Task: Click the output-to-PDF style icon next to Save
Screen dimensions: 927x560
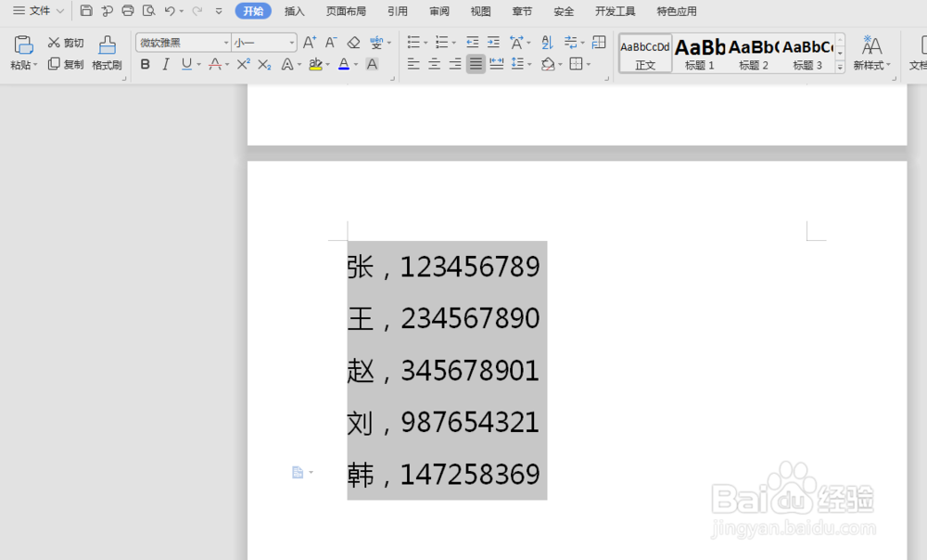Action: [x=107, y=10]
